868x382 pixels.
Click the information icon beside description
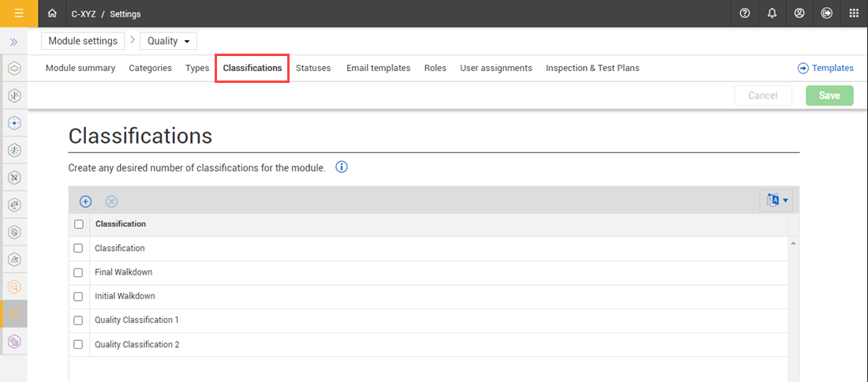[x=342, y=167]
